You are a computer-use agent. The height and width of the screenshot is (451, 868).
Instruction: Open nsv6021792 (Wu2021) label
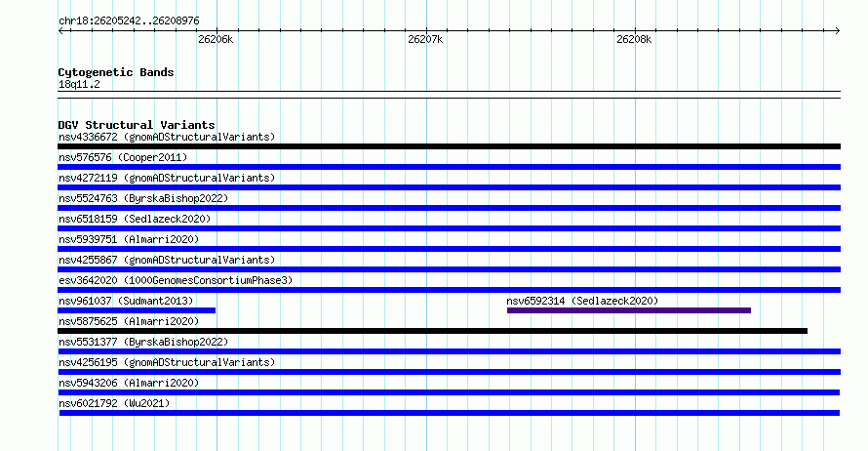(x=114, y=403)
